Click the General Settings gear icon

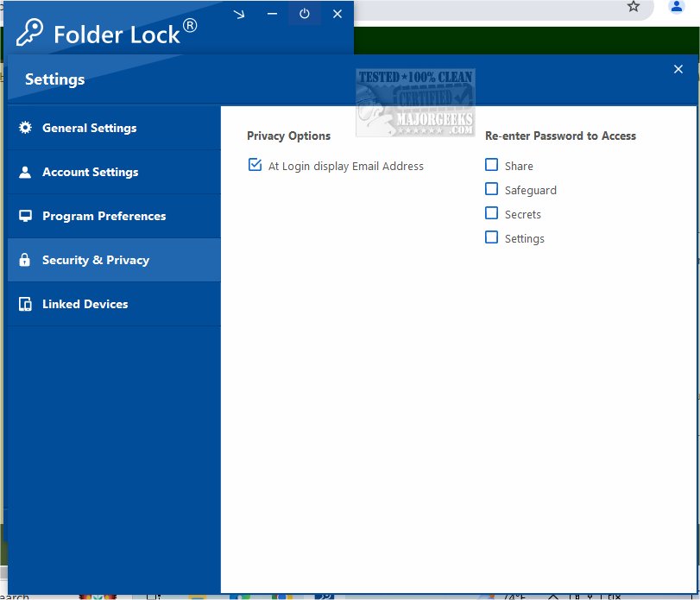(x=25, y=128)
